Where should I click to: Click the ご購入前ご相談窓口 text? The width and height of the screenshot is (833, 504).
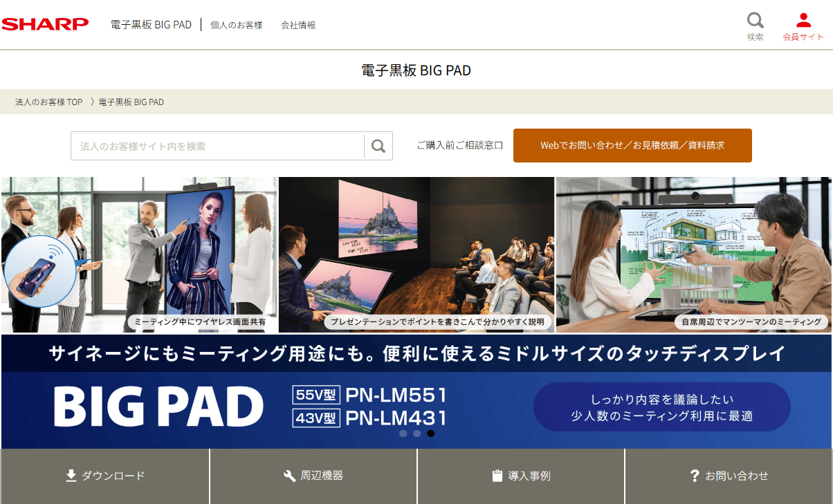pos(460,146)
